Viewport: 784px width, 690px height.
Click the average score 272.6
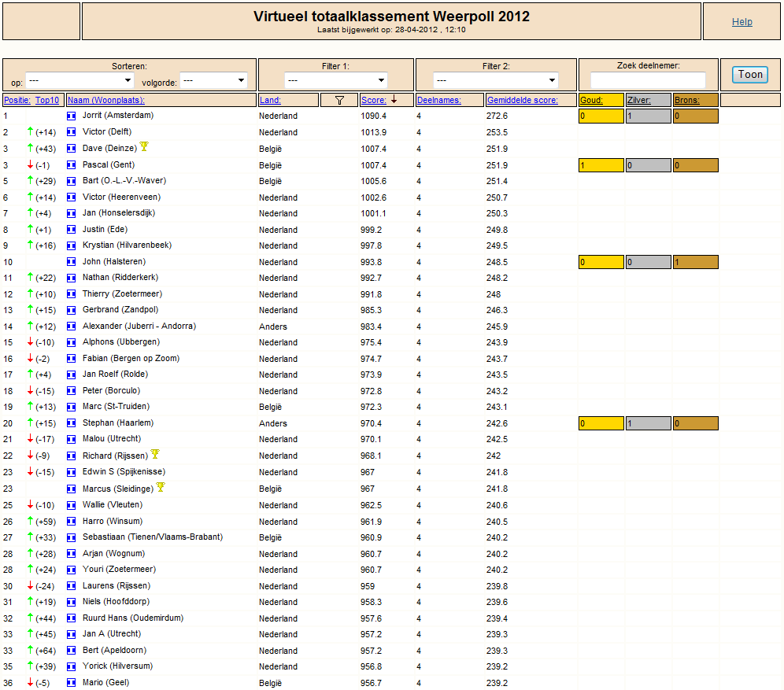pos(497,116)
